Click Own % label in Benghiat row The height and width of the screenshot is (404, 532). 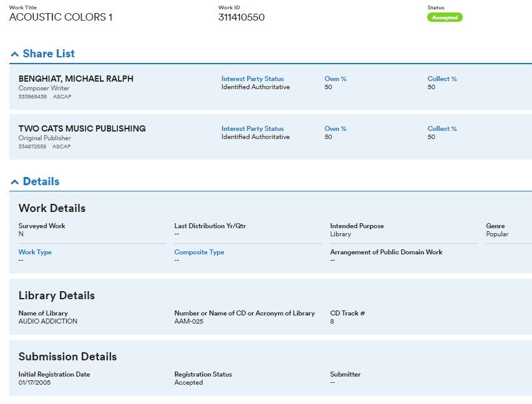point(336,79)
